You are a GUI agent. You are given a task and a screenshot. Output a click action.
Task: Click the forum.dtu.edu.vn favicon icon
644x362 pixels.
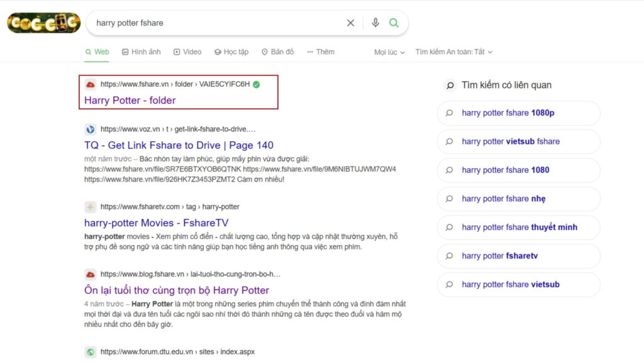91,352
